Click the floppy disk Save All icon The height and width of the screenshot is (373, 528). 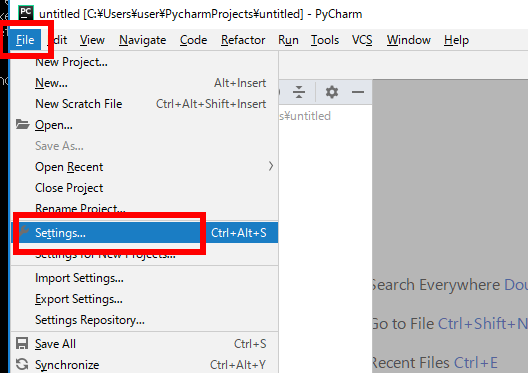point(22,343)
